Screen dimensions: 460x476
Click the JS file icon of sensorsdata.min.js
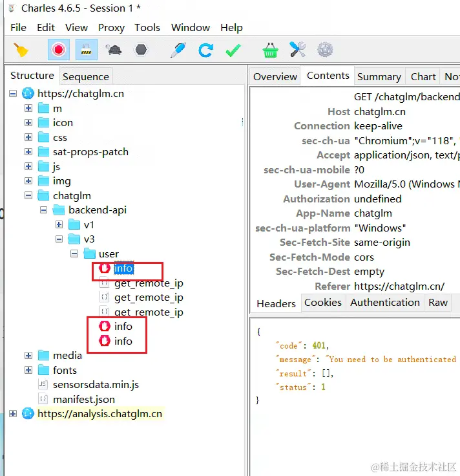click(x=43, y=385)
